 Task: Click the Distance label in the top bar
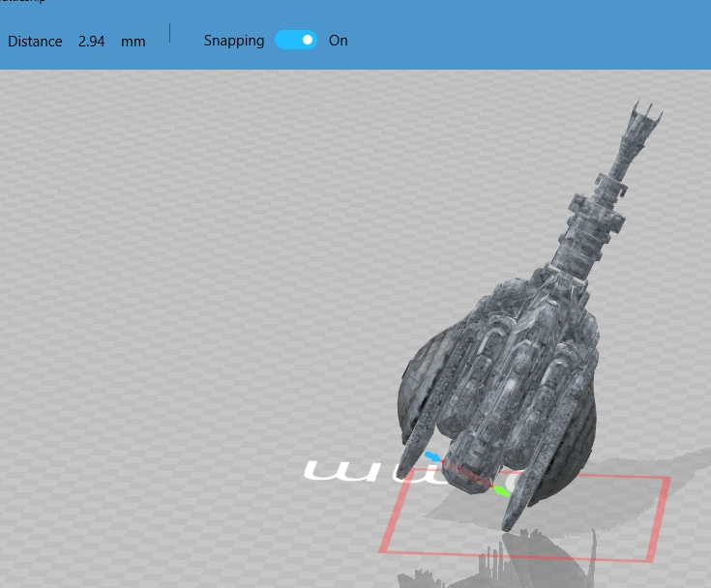tap(35, 42)
